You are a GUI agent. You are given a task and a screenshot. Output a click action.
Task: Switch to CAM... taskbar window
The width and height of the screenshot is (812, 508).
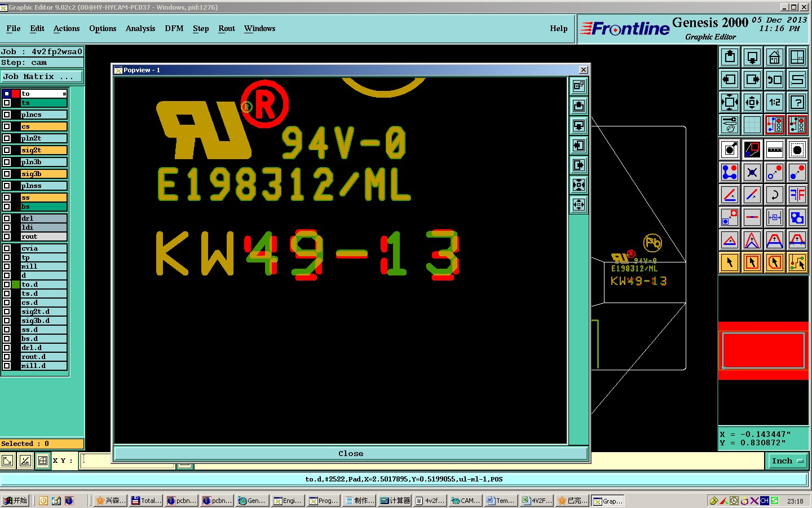pyautogui.click(x=466, y=501)
